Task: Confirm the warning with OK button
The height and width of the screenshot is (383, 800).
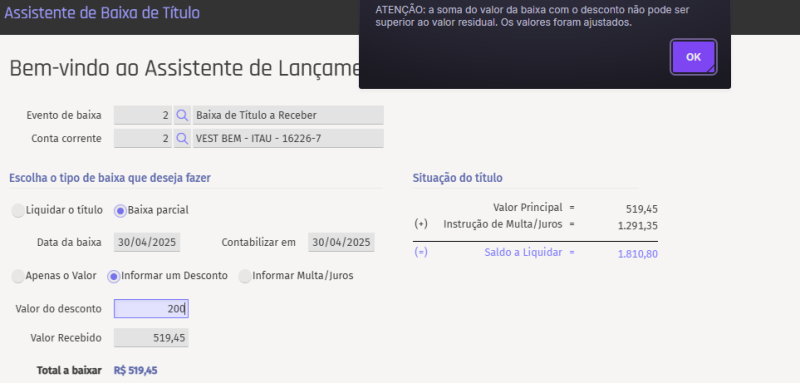Action: pos(693,57)
